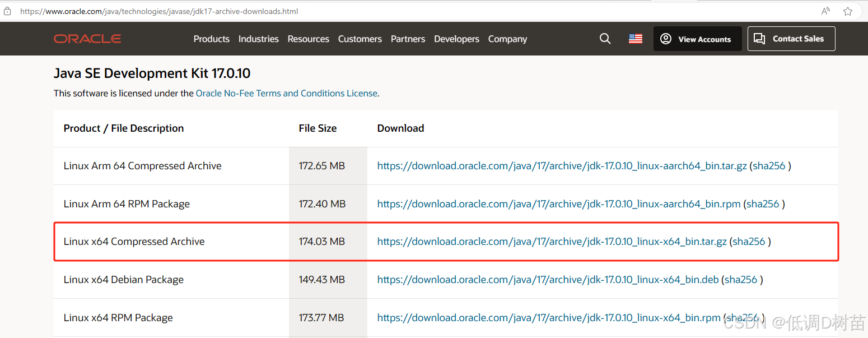Click 'Linux x64 Debian Package' description
Image resolution: width=868 pixels, height=338 pixels.
124,280
